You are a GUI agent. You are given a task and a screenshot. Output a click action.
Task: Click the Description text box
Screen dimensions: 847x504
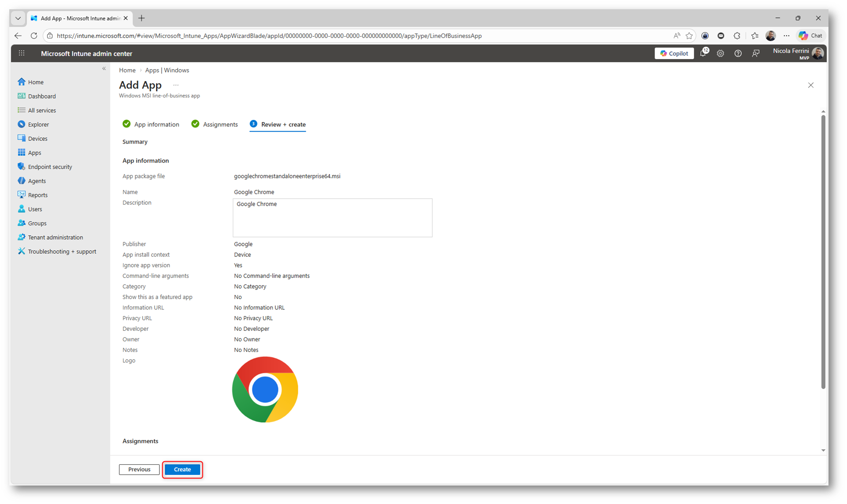coord(332,218)
